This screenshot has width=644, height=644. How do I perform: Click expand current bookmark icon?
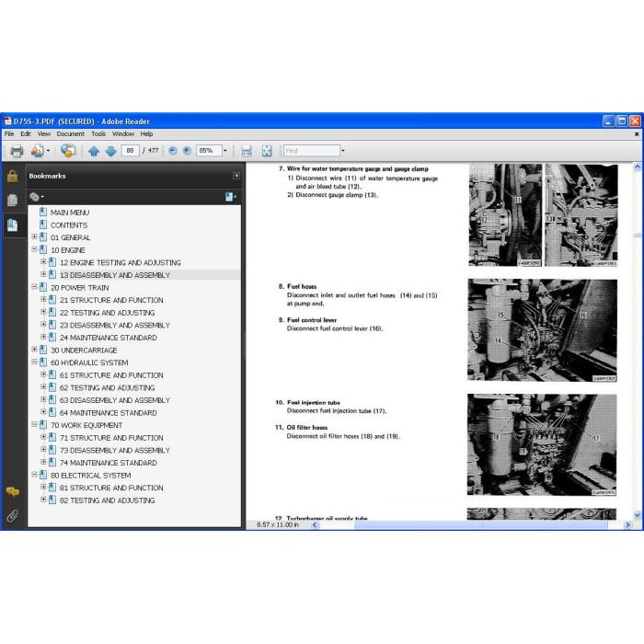click(230, 197)
